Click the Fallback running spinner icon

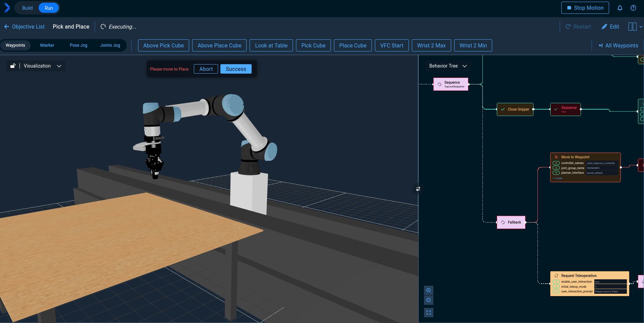click(x=503, y=222)
